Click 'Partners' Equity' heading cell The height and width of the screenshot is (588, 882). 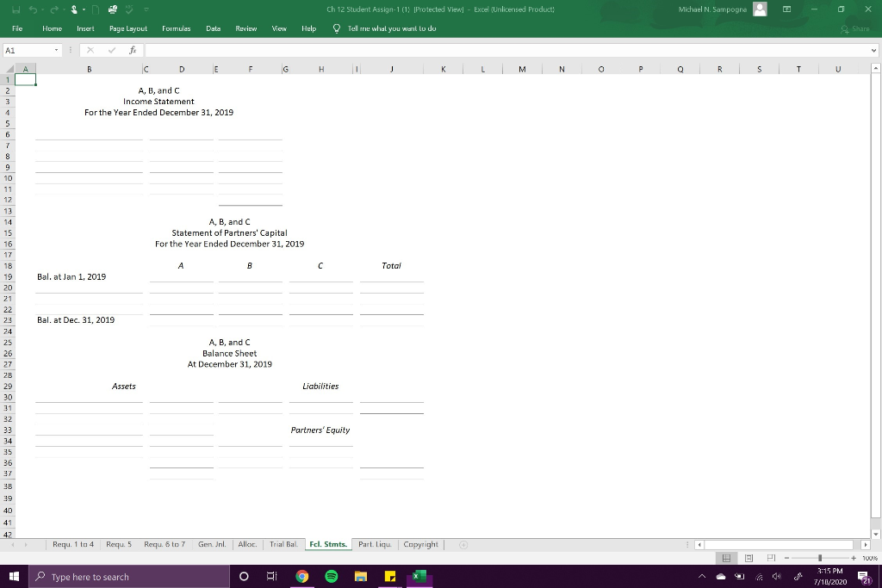[320, 430]
